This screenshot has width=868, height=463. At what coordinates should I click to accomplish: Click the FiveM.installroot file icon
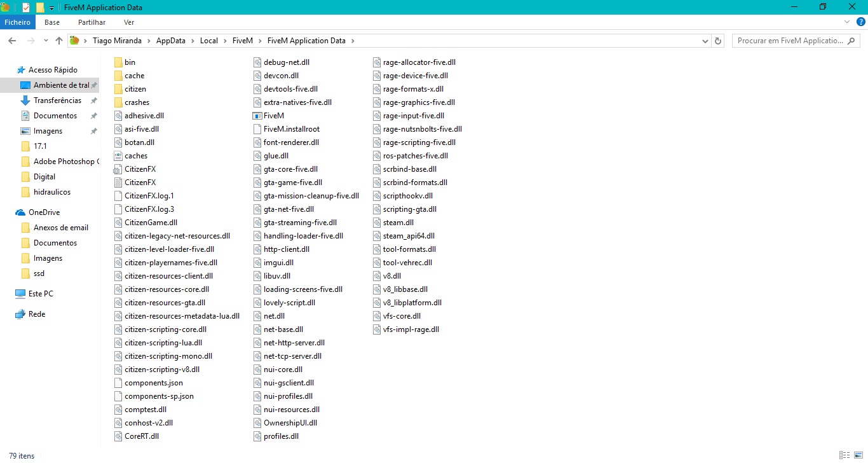257,129
